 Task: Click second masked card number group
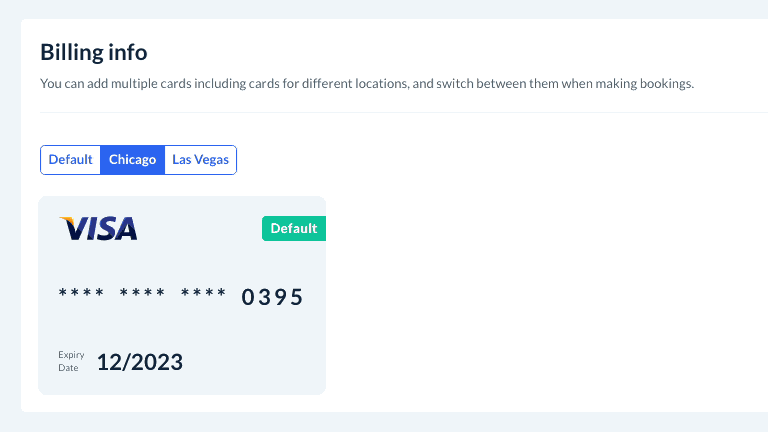pyautogui.click(x=142, y=294)
